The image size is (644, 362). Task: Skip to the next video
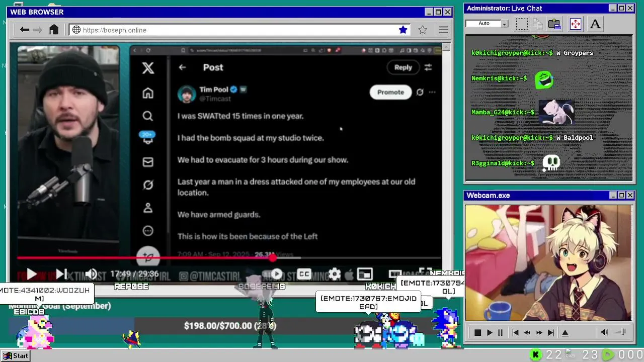pyautogui.click(x=61, y=274)
